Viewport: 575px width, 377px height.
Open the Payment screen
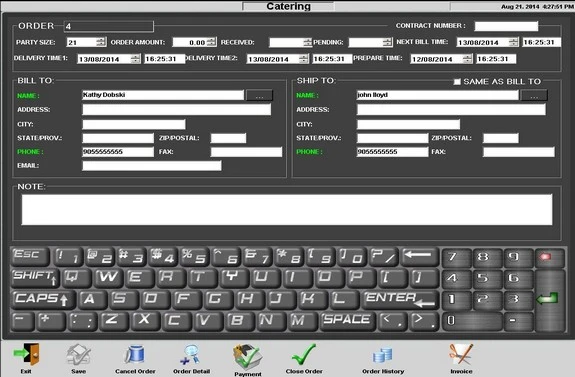coord(248,356)
